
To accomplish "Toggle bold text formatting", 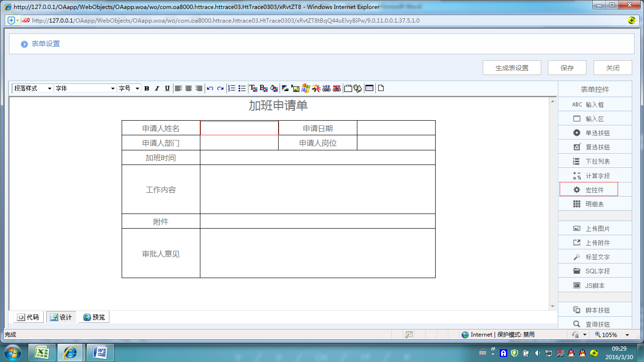I will pyautogui.click(x=147, y=88).
